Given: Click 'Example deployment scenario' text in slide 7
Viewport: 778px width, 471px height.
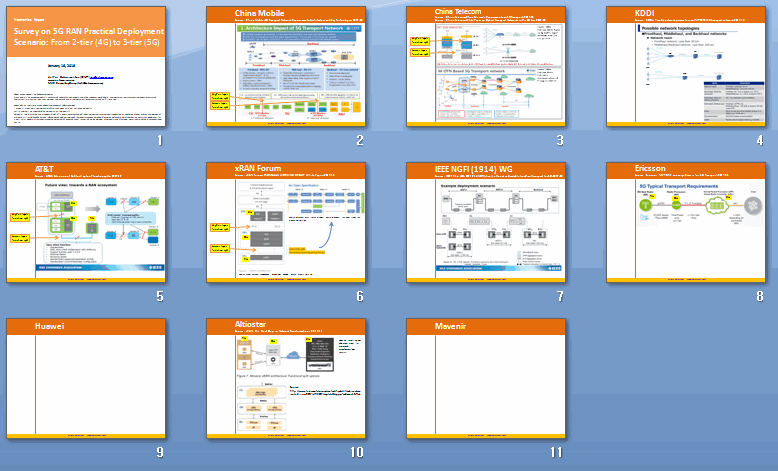Looking at the screenshot, I should [468, 186].
